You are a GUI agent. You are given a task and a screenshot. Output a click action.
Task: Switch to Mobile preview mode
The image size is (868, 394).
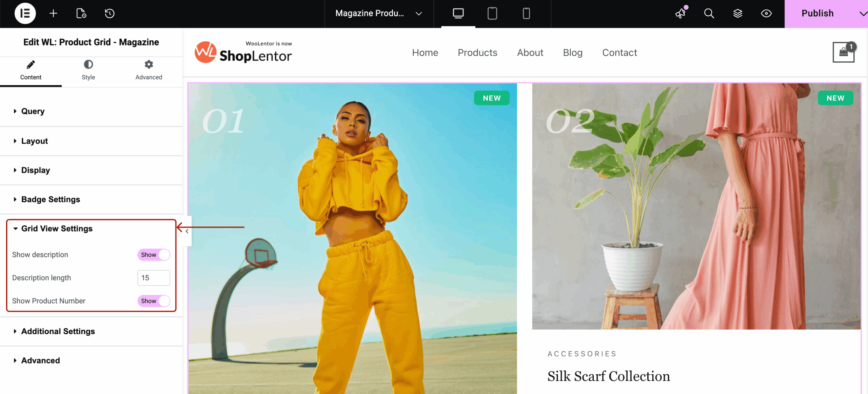[526, 14]
